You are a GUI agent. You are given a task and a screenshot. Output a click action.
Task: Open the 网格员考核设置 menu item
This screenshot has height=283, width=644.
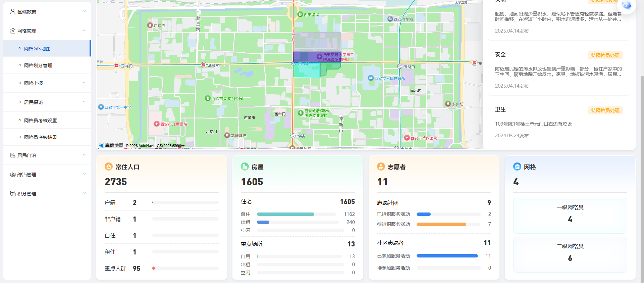point(47,121)
